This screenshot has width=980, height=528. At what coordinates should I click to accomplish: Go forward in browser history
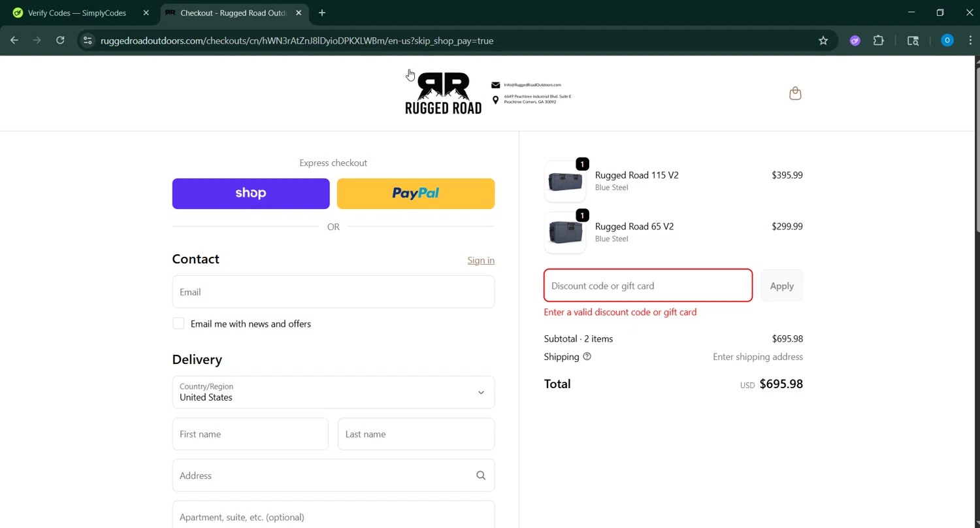37,41
